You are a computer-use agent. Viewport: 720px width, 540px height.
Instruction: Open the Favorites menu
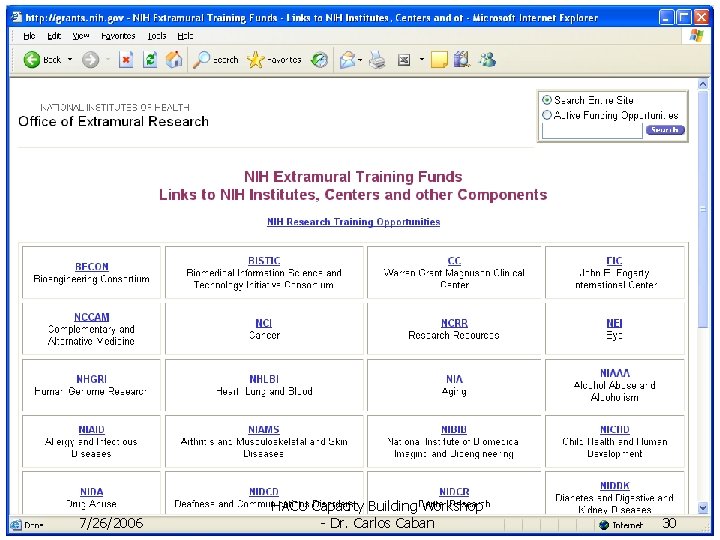point(118,36)
